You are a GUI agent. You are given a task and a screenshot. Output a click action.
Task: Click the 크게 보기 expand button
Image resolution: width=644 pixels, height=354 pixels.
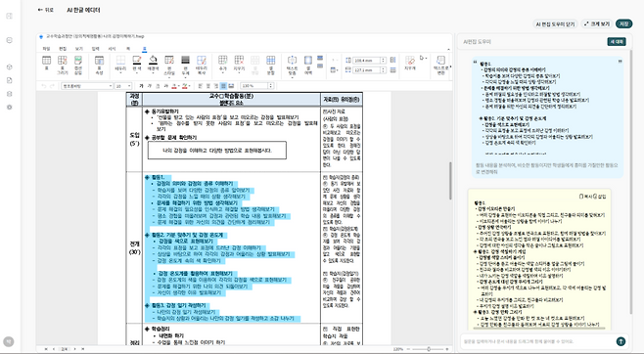(597, 23)
